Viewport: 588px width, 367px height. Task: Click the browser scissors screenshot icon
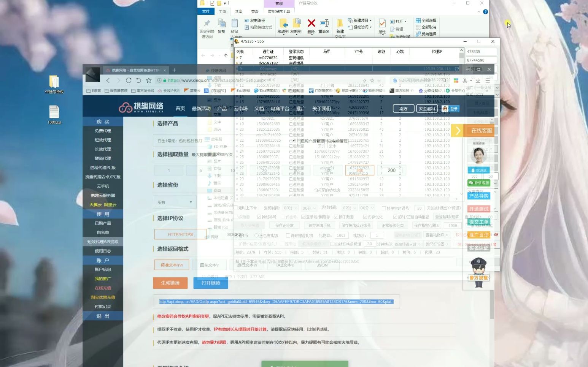tap(465, 81)
